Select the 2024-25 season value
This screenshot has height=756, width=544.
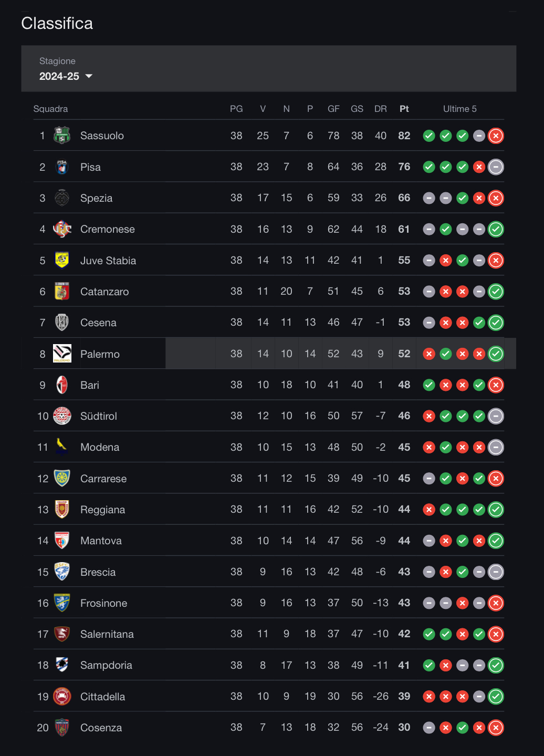pyautogui.click(x=59, y=76)
